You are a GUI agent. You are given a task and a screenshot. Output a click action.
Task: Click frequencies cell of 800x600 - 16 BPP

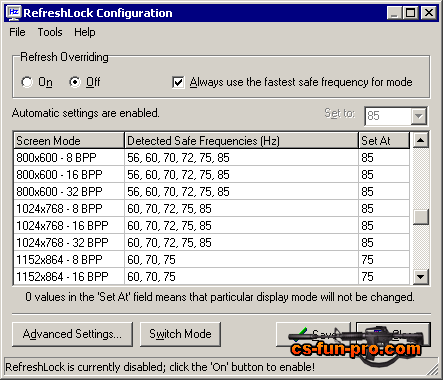click(x=241, y=175)
